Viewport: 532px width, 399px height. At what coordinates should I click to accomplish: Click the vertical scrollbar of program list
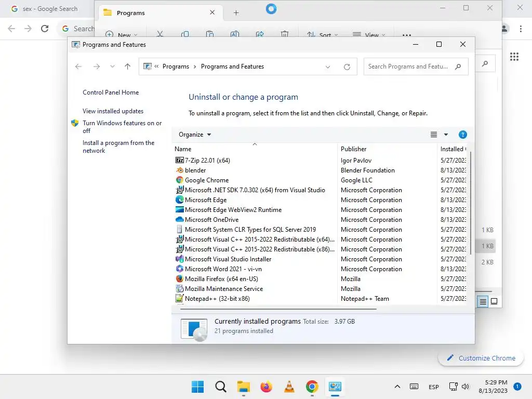pos(471,203)
